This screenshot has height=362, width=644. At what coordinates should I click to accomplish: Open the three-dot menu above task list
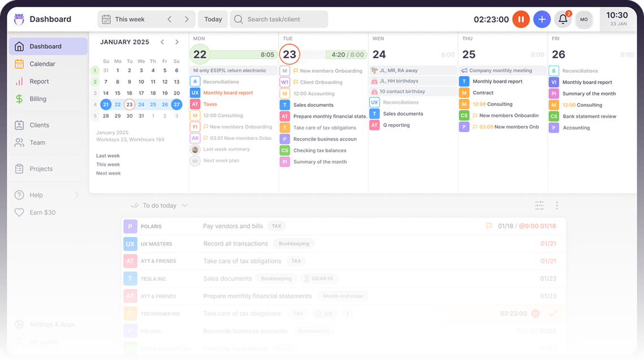(556, 206)
